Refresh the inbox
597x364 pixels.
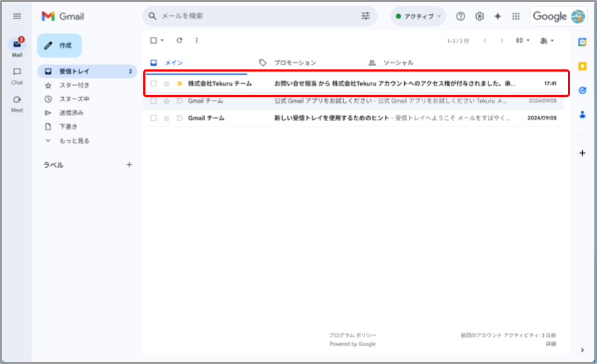click(179, 40)
